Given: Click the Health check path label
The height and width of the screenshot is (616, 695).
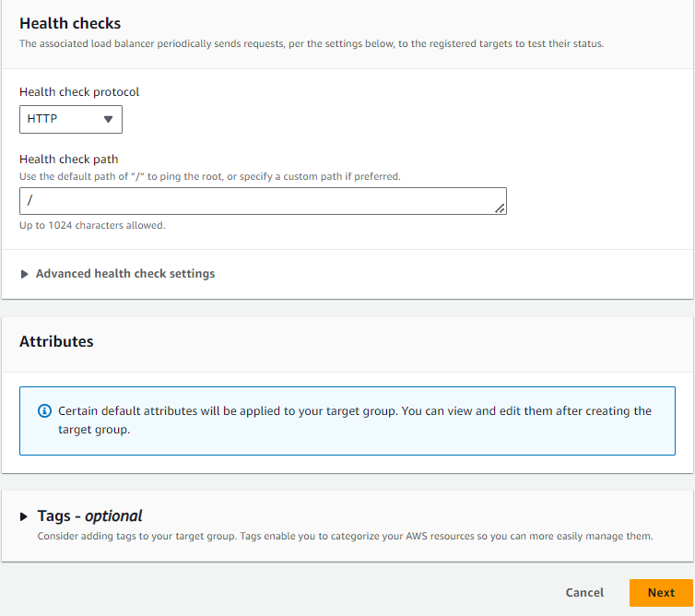Looking at the screenshot, I should click(x=69, y=160).
